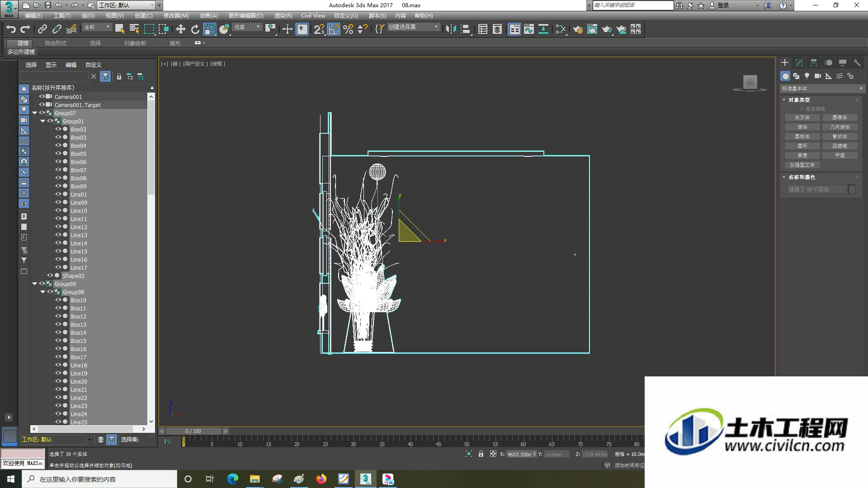Click the Undo arrow in main toolbar
The height and width of the screenshot is (488, 868).
(11, 29)
